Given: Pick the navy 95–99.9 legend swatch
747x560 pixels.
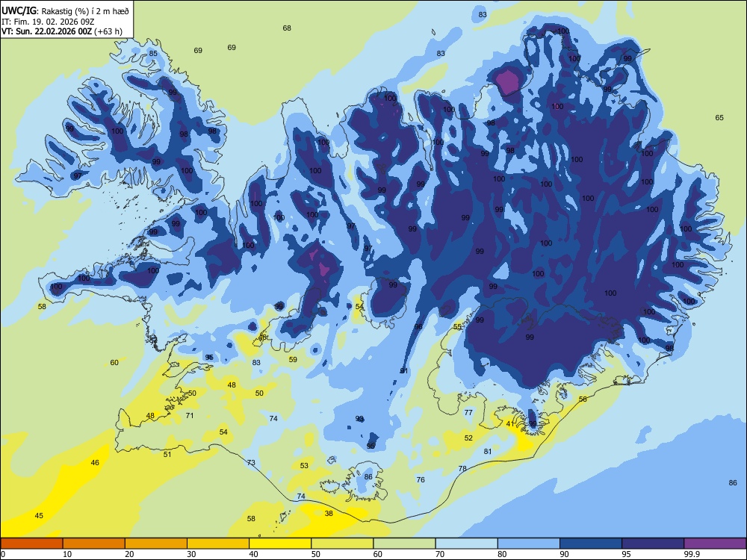Looking at the screenshot, I should click(x=653, y=544).
